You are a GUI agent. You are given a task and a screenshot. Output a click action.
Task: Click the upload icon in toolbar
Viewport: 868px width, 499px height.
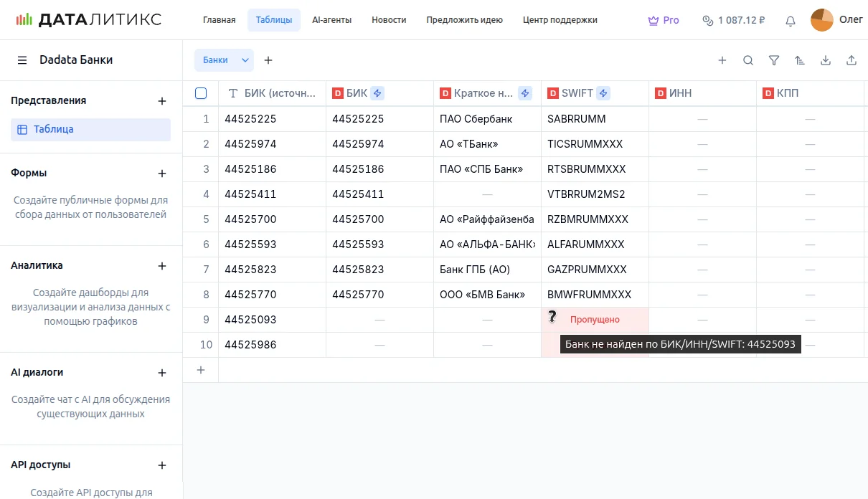coord(852,61)
